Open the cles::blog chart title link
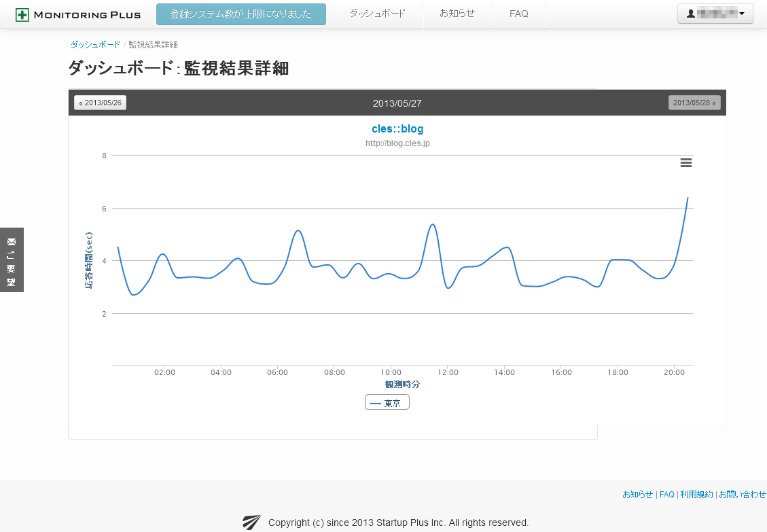 (x=397, y=128)
